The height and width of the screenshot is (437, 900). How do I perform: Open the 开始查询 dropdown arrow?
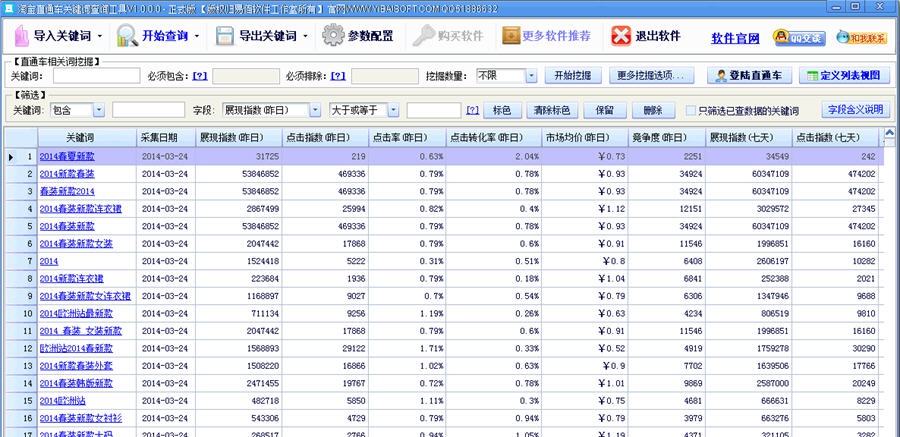(x=196, y=36)
